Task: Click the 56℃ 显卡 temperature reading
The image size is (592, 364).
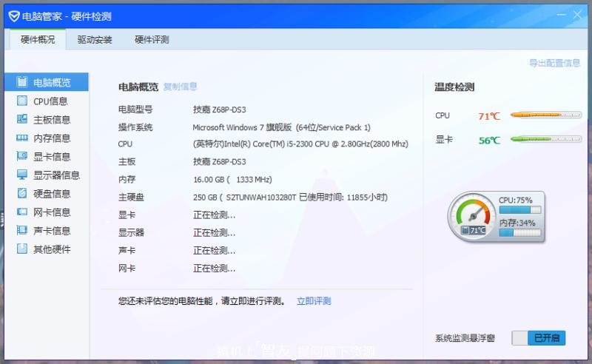Action: coord(489,141)
